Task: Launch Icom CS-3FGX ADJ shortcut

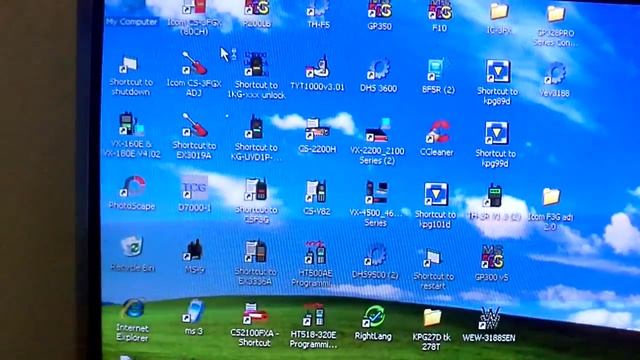Action: coord(194,74)
